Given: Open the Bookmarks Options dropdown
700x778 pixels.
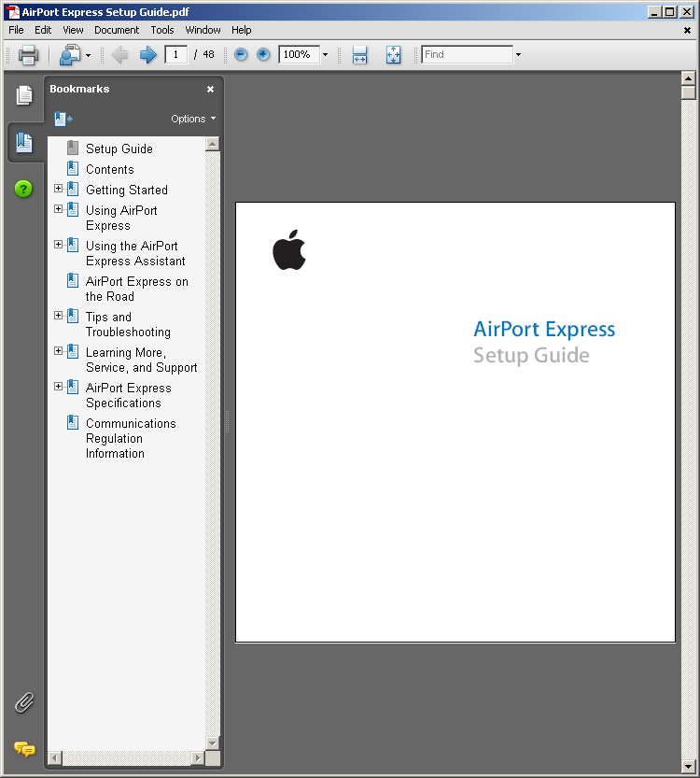Looking at the screenshot, I should [193, 120].
